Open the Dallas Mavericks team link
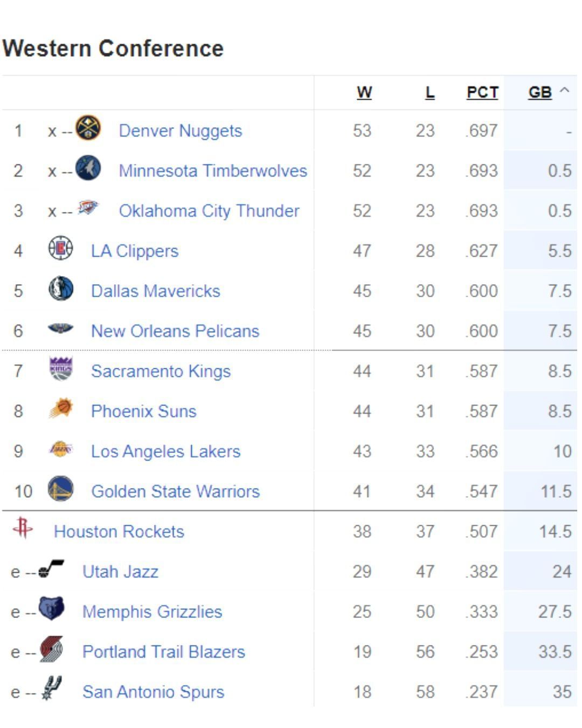Viewport: 582px width, 728px height. click(x=156, y=291)
